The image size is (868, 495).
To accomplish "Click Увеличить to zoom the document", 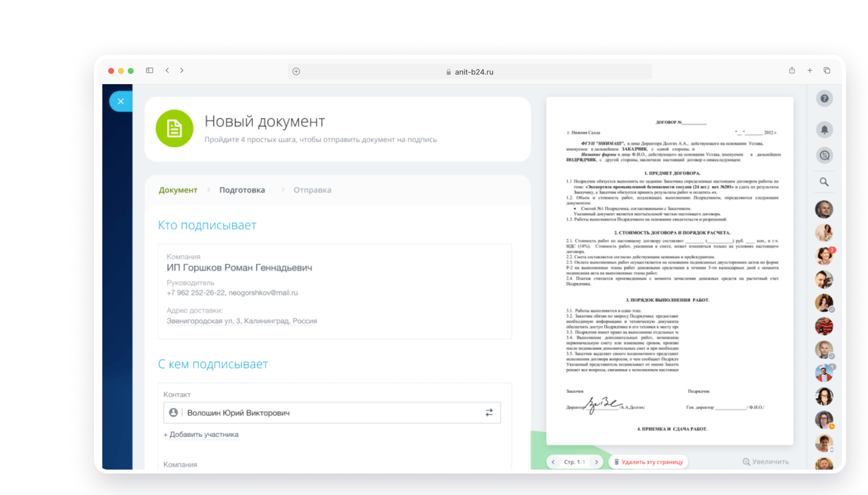I will click(x=766, y=462).
